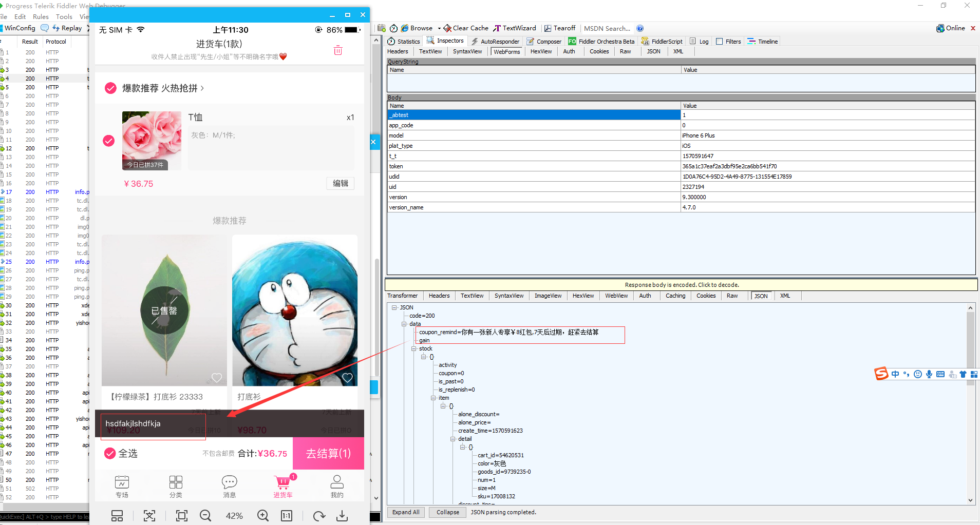Click the rose T恤 product thumbnail
The height and width of the screenshot is (525, 980).
pyautogui.click(x=152, y=141)
